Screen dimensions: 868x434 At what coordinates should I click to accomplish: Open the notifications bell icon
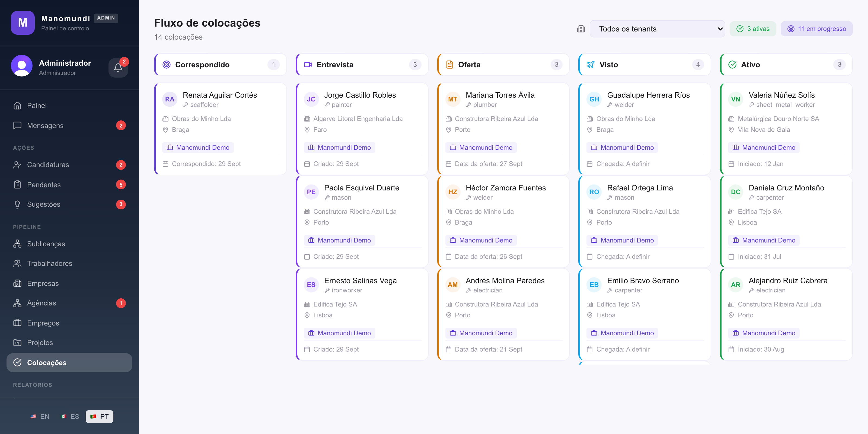click(x=118, y=68)
